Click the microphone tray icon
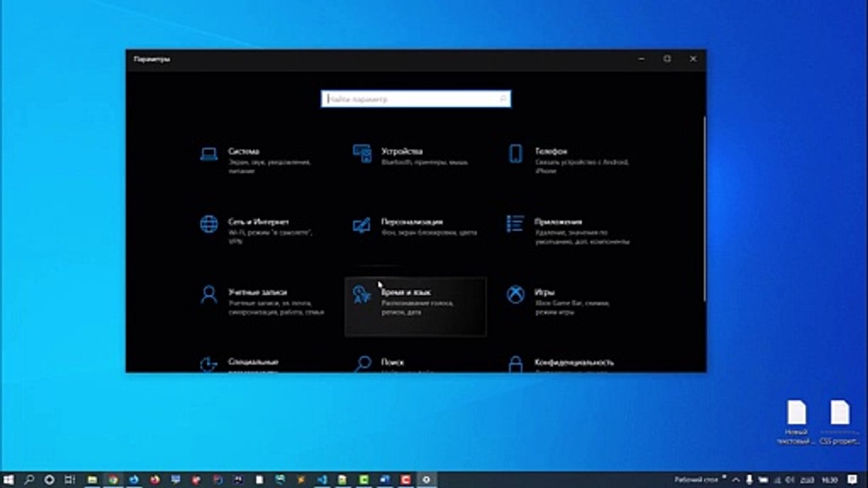This screenshot has width=868, height=488. coord(749,480)
